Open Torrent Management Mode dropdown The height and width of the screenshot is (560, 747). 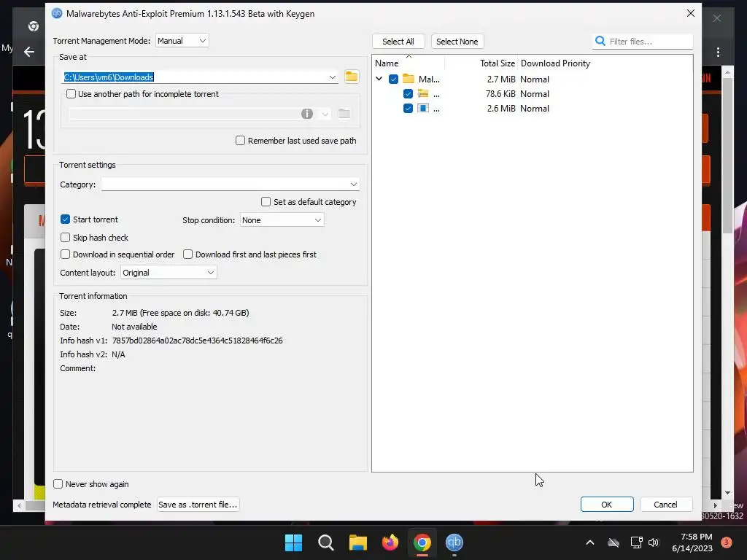tap(182, 41)
